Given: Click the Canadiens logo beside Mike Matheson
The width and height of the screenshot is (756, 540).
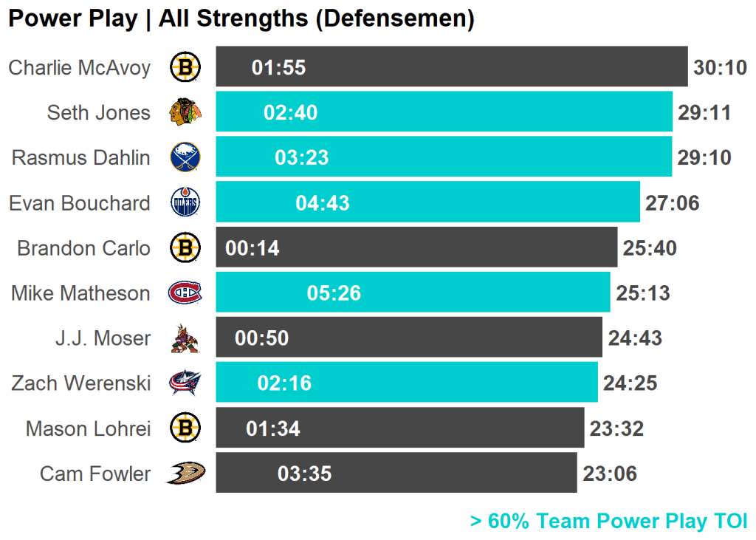Looking at the screenshot, I should 185,293.
